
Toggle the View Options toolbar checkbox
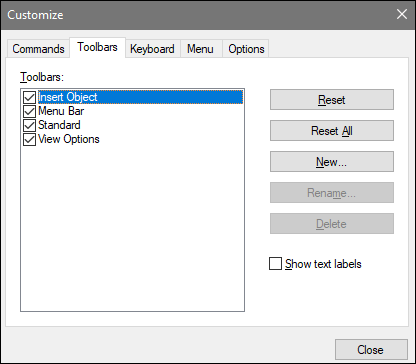(x=30, y=139)
